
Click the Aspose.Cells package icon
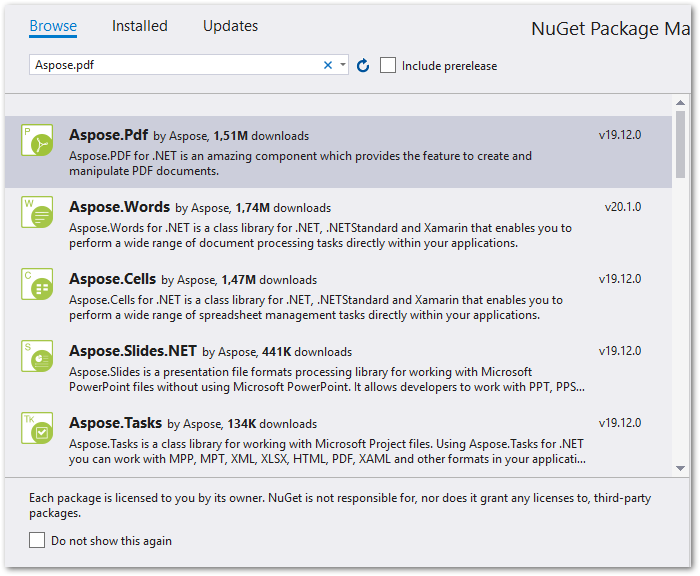[x=37, y=284]
